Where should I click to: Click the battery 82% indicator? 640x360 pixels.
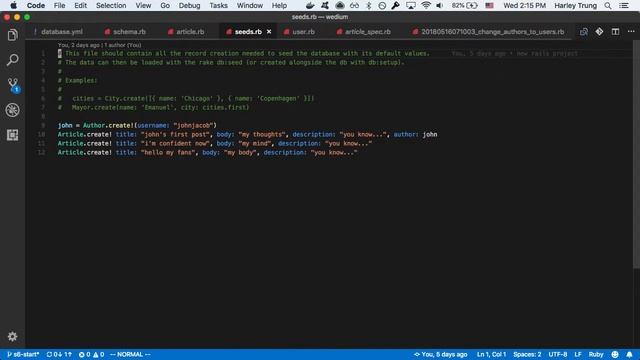(464, 6)
